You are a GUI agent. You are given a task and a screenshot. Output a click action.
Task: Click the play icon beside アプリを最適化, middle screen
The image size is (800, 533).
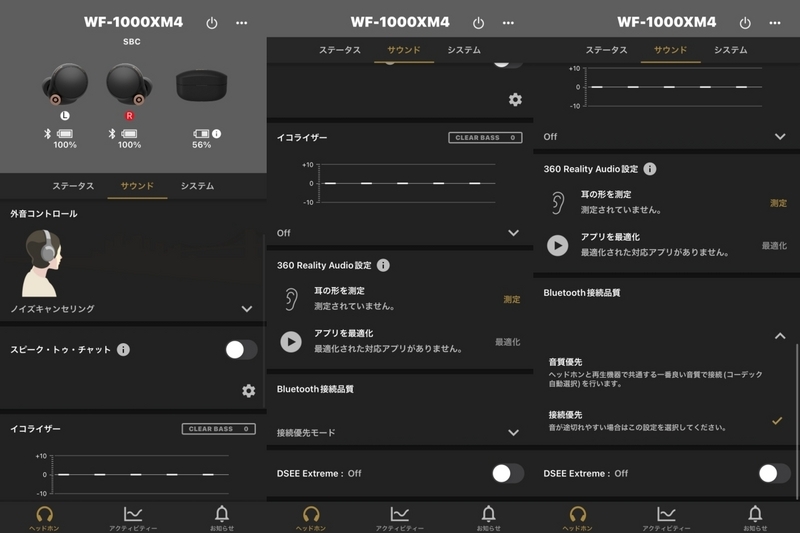point(291,342)
